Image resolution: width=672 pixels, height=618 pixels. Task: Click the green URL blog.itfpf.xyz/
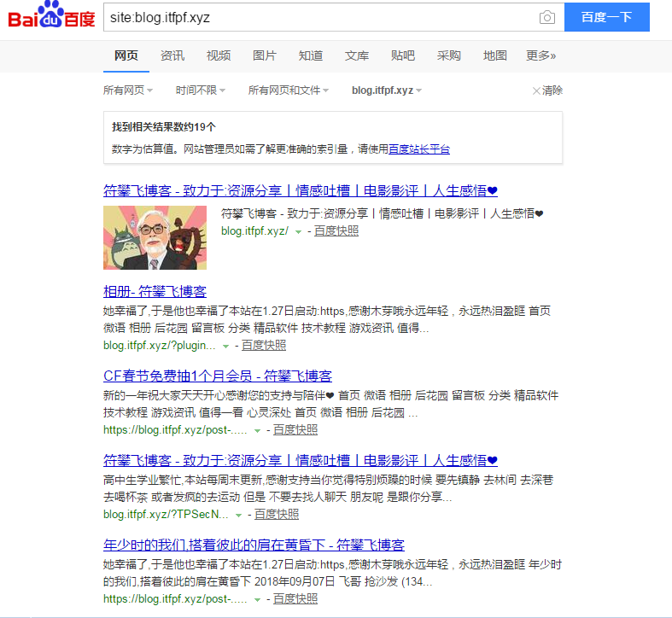click(x=255, y=231)
